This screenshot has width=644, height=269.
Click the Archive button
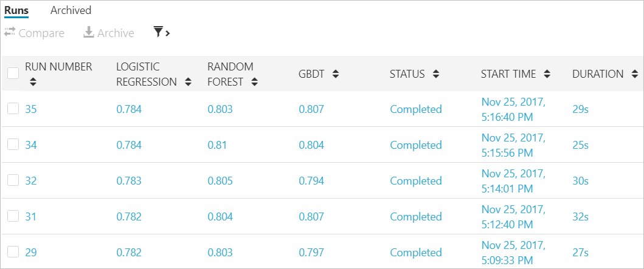click(x=109, y=33)
